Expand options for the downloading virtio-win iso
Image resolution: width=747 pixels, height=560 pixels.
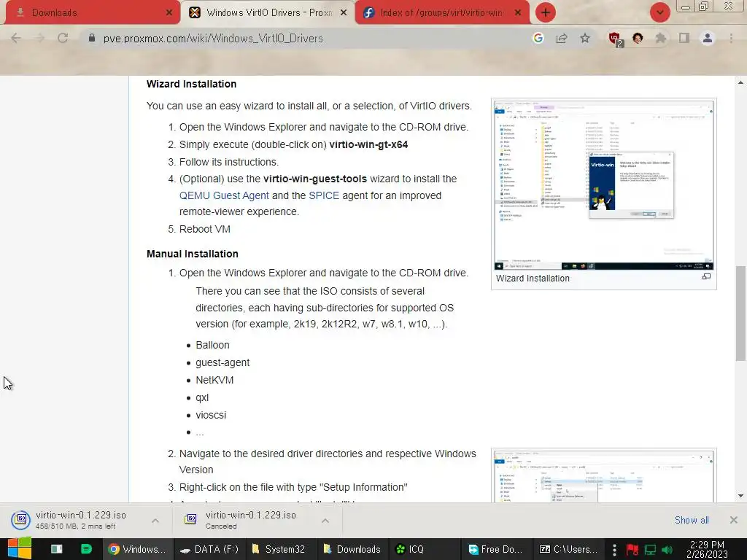155,521
